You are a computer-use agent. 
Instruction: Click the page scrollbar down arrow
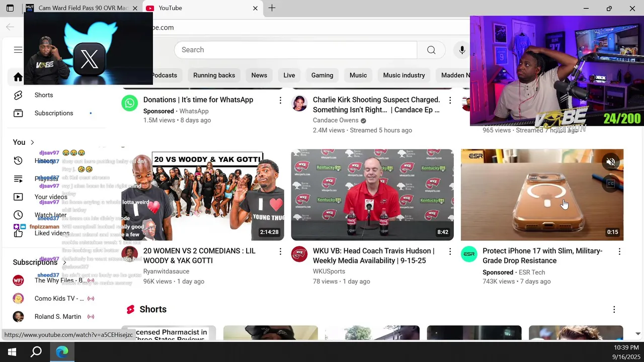pos(638,334)
